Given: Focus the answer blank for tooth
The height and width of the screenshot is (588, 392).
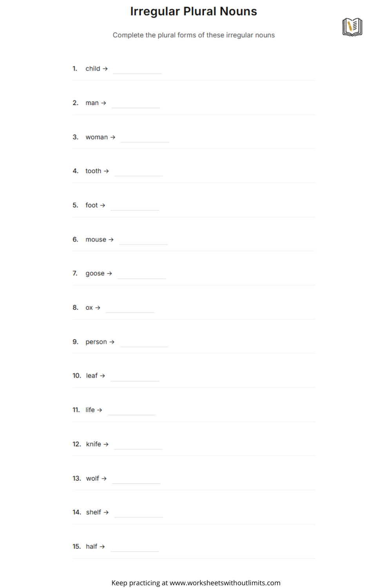Looking at the screenshot, I should (138, 172).
